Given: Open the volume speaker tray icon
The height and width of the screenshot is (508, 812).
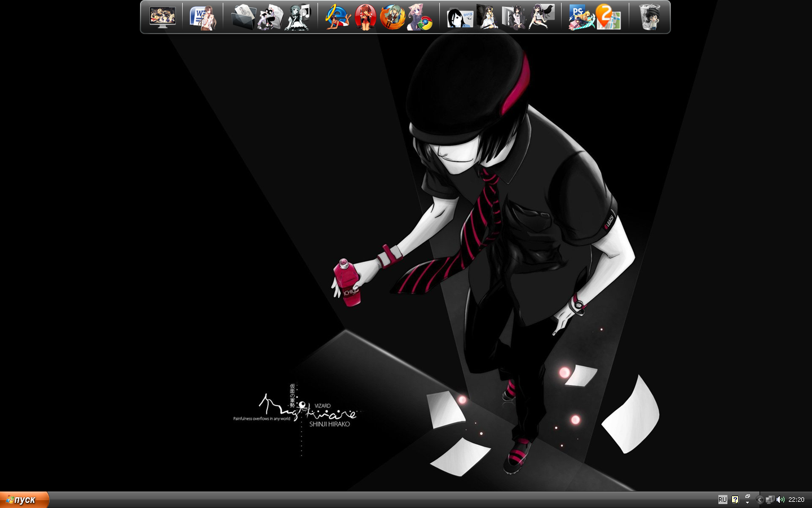Looking at the screenshot, I should tap(780, 500).
